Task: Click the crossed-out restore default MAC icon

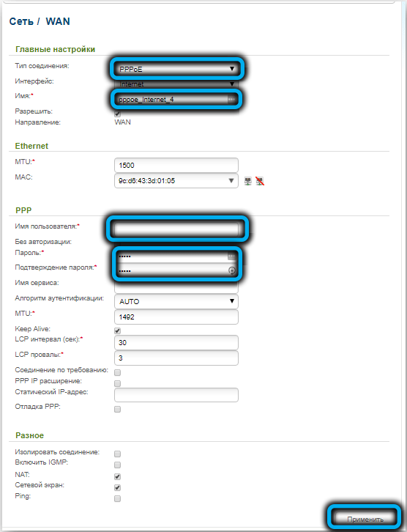Action: [x=260, y=181]
